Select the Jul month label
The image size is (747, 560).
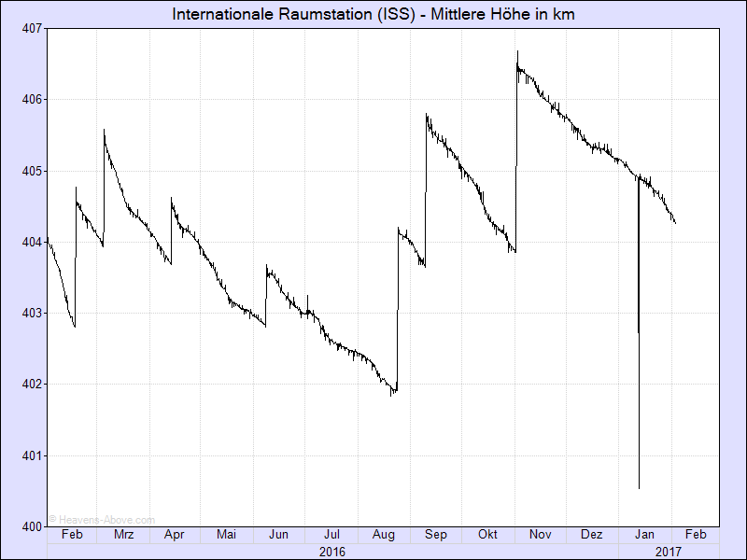click(331, 536)
